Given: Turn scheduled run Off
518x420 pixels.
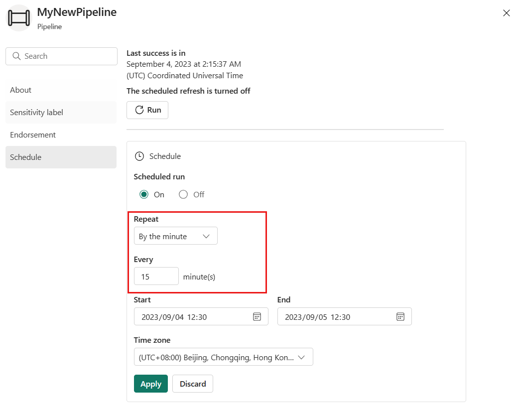Looking at the screenshot, I should pos(183,194).
